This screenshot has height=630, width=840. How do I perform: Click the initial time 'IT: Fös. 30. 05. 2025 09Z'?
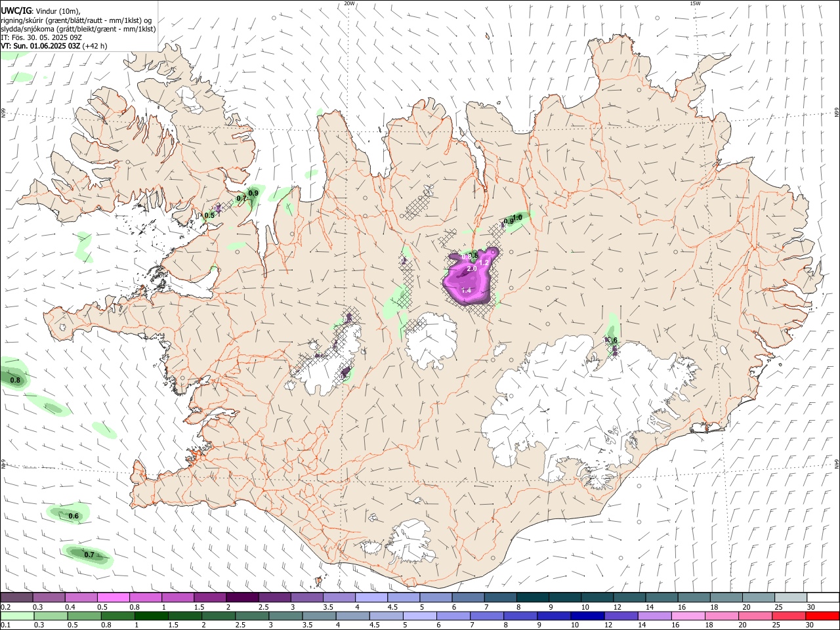[x=41, y=37]
